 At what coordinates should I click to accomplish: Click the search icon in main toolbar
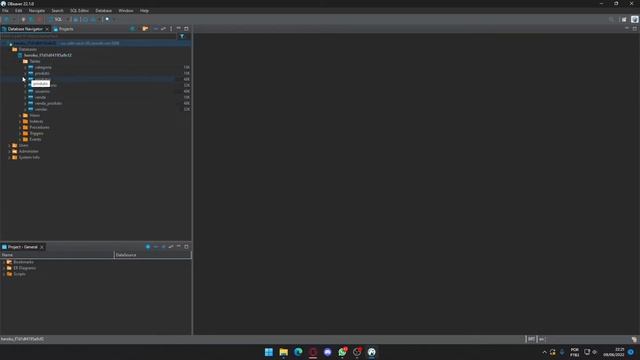tap(107, 19)
